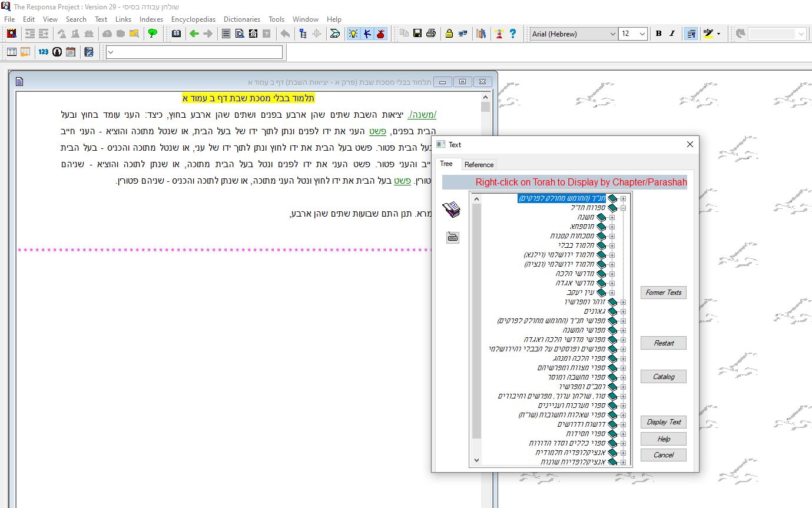Click the underlined /משנה/ link in document
The height and width of the screenshot is (508, 812).
[x=422, y=114]
